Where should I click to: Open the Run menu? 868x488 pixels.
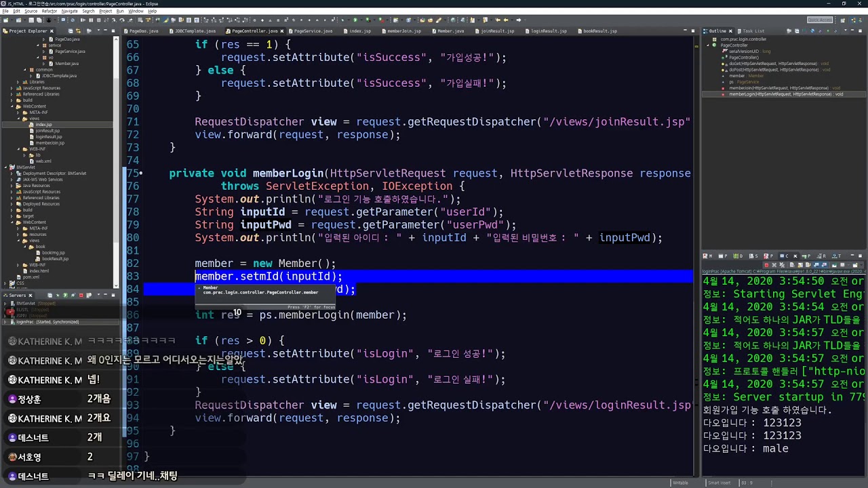[120, 11]
